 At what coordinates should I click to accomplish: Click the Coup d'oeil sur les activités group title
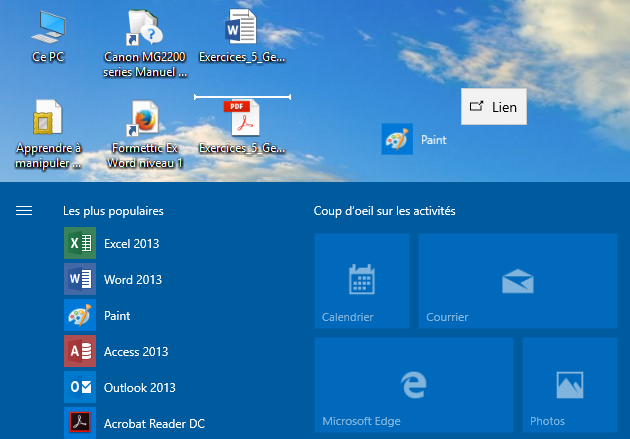point(385,211)
